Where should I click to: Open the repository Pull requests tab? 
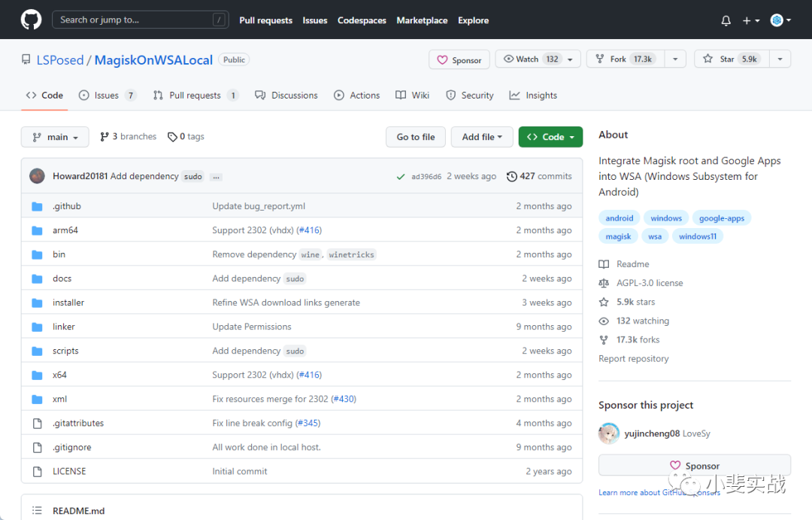[195, 96]
